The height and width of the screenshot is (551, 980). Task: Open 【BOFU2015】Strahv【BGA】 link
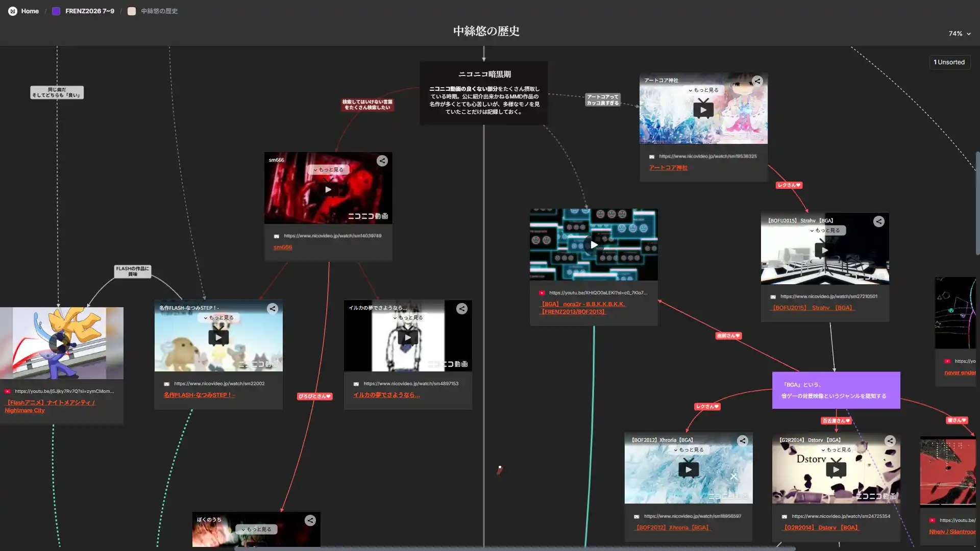812,308
